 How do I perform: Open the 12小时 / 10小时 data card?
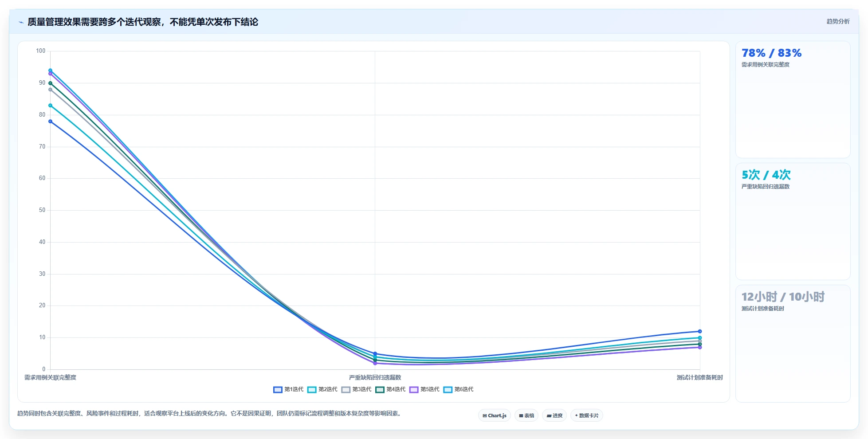click(x=793, y=344)
